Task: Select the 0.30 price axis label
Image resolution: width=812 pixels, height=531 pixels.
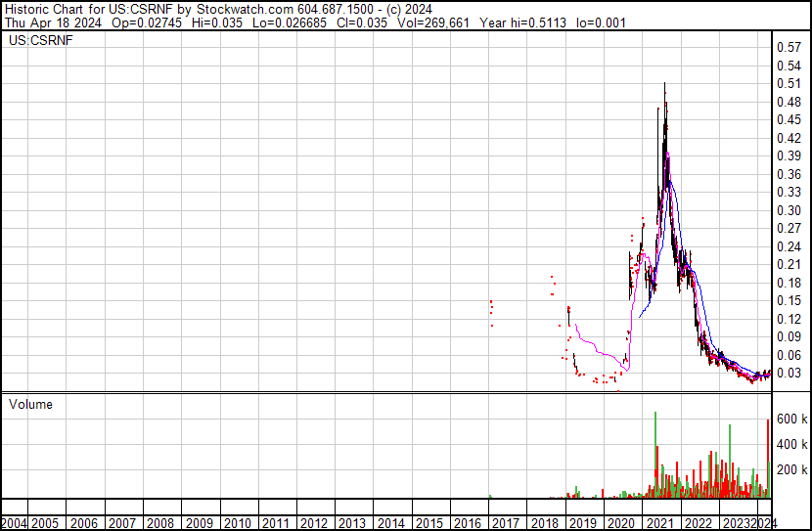Action: [x=789, y=210]
